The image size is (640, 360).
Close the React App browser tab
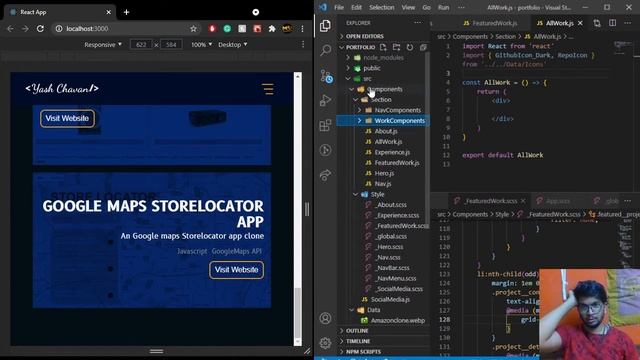(109, 12)
